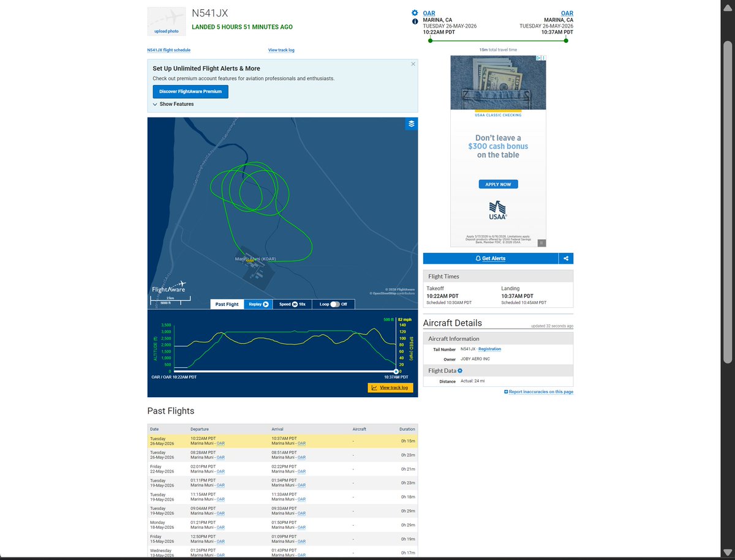Click OAR link in 02:22PM arrival cell
The width and height of the screenshot is (735, 560).
tap(301, 472)
